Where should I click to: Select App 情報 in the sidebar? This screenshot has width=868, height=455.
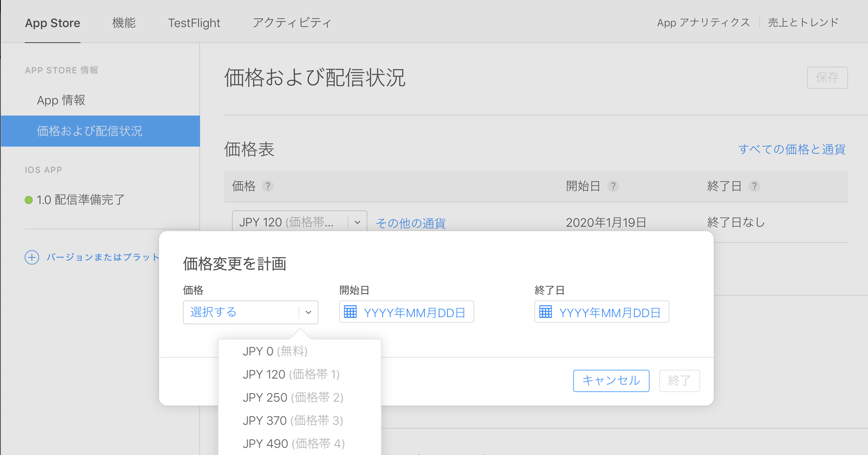[61, 100]
